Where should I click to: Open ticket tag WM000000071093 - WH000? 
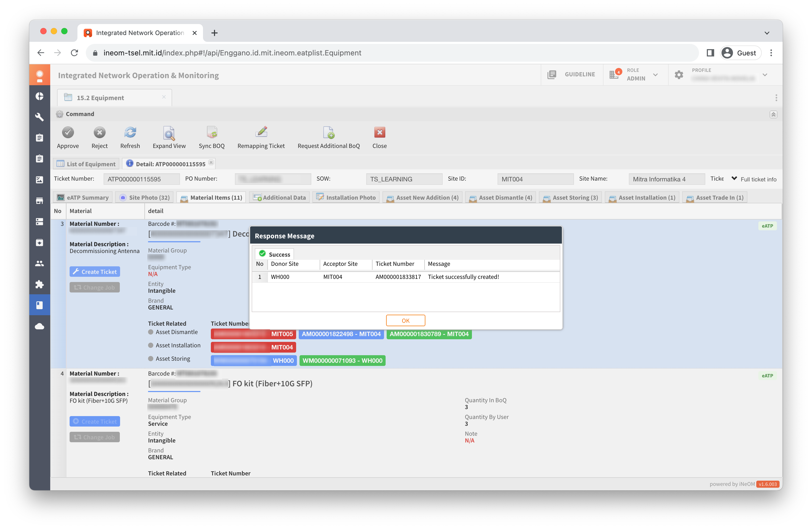tap(342, 361)
